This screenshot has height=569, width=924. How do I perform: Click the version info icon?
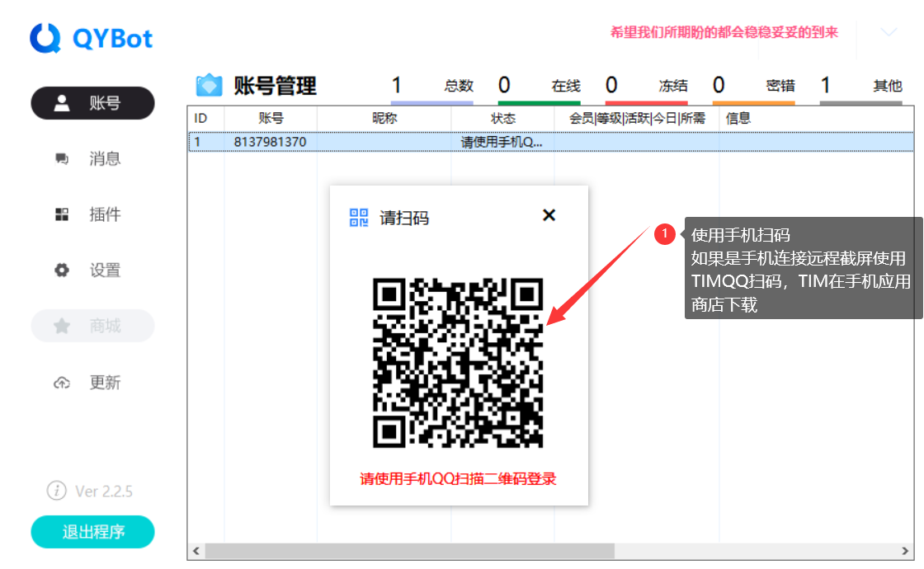click(56, 491)
